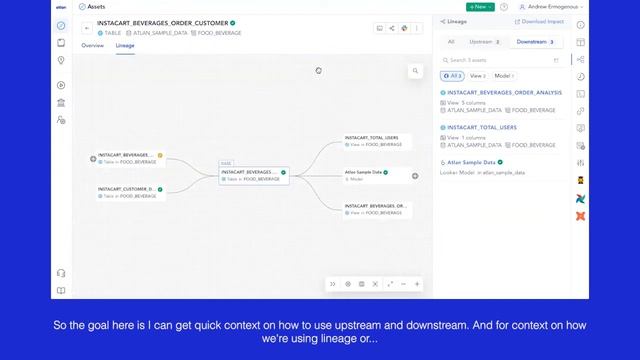Zoom in the lineage graph with plus
The image size is (640, 360).
tap(417, 284)
